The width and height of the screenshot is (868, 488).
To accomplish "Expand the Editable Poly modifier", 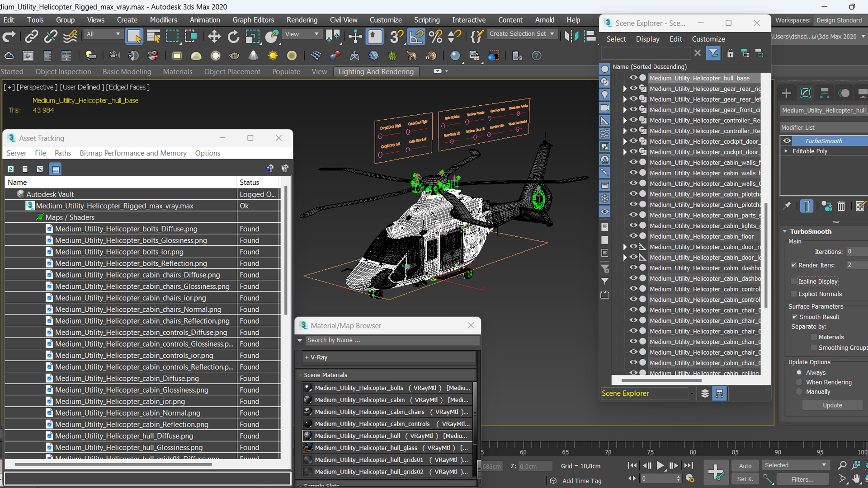I will point(786,151).
